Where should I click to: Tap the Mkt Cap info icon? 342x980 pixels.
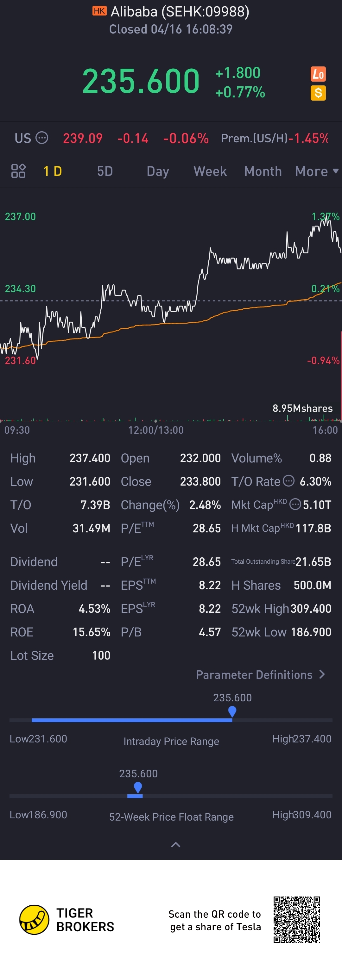[295, 505]
